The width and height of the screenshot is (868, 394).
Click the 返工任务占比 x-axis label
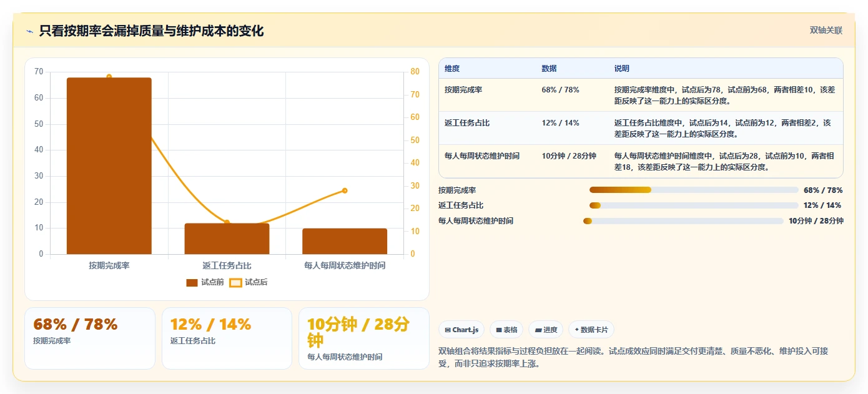point(227,265)
